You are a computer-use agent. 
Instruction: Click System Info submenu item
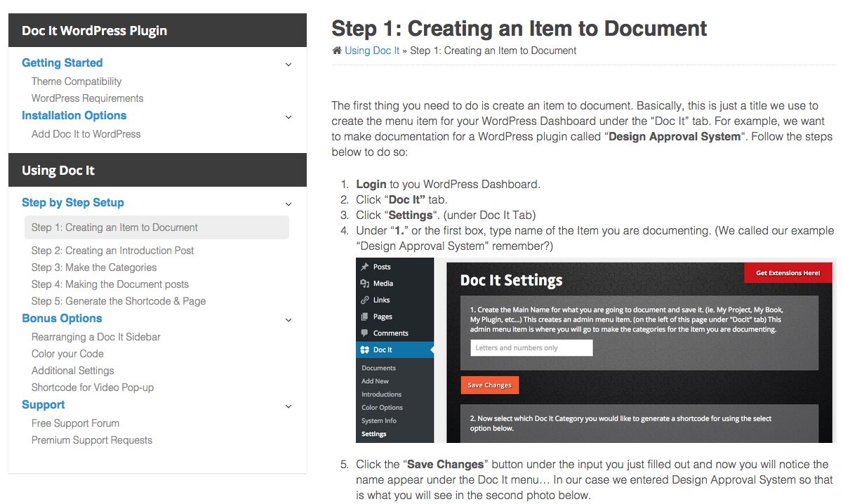(x=379, y=420)
